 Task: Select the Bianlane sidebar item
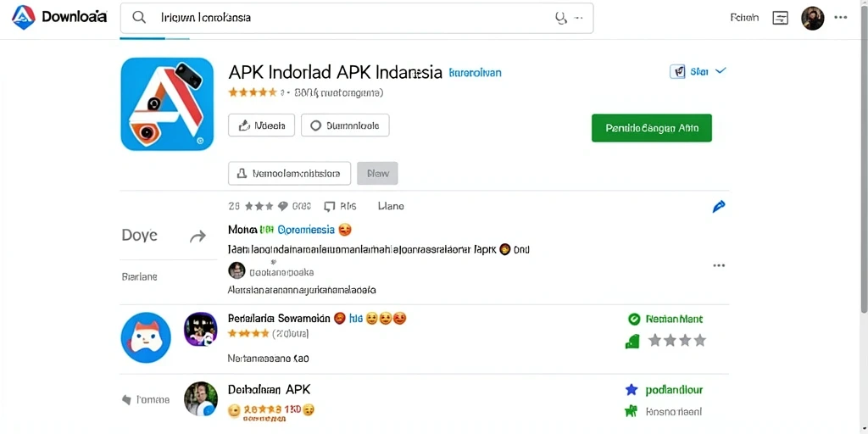tap(140, 276)
